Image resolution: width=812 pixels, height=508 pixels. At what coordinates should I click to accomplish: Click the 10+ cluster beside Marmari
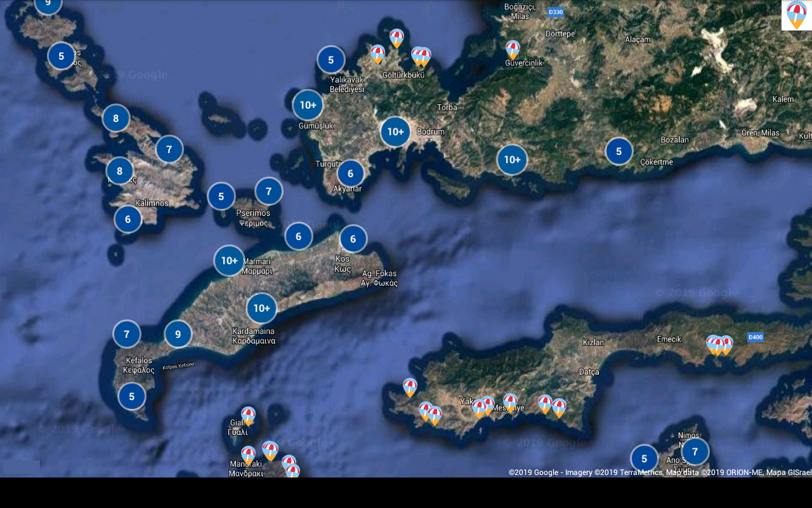tap(229, 260)
